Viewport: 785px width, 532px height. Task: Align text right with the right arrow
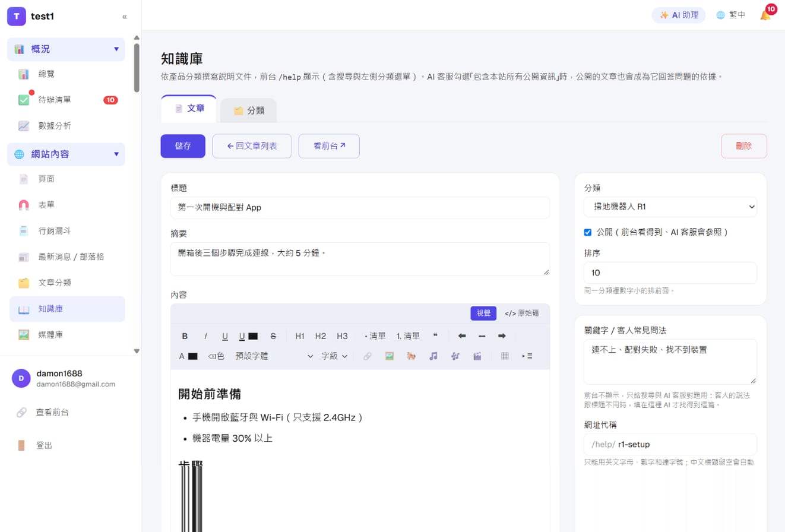tap(502, 336)
